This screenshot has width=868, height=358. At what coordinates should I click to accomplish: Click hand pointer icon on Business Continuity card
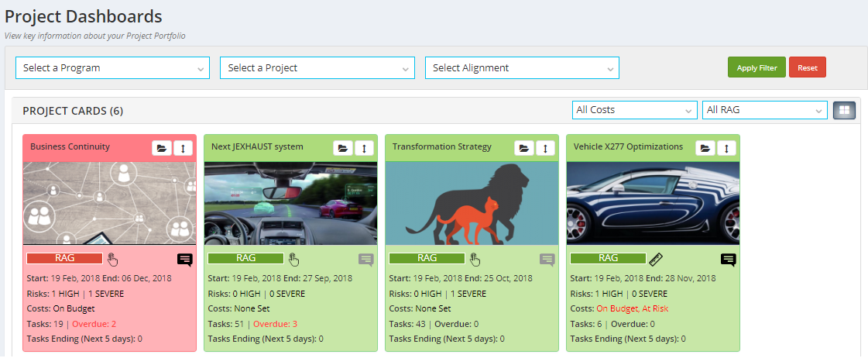click(113, 259)
